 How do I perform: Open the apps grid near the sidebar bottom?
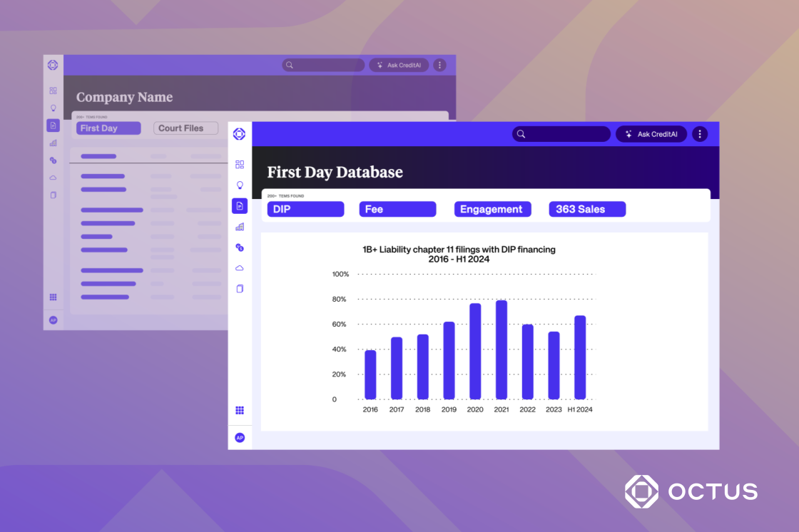click(x=240, y=410)
